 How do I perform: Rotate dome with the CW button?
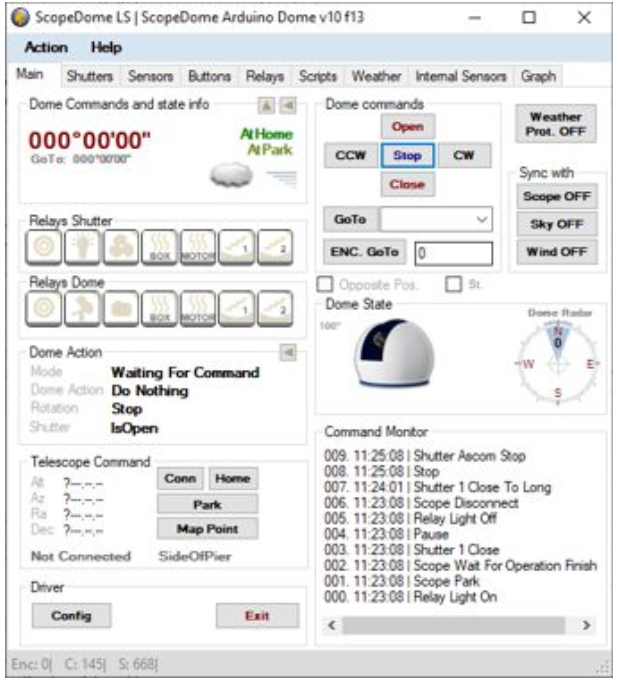[x=464, y=156]
